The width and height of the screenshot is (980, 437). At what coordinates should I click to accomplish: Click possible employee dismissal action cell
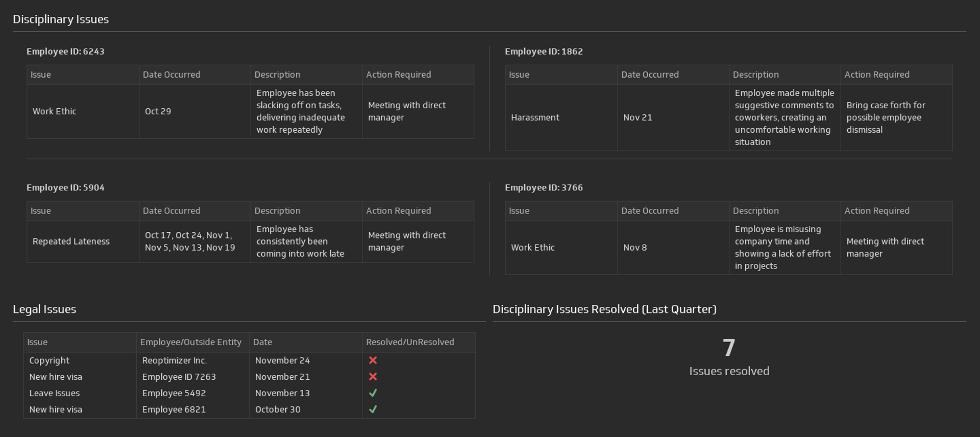[x=896, y=117]
